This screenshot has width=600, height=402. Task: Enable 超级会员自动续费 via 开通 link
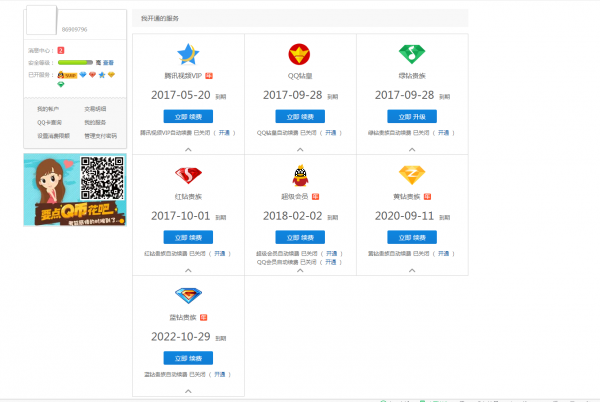pos(331,254)
